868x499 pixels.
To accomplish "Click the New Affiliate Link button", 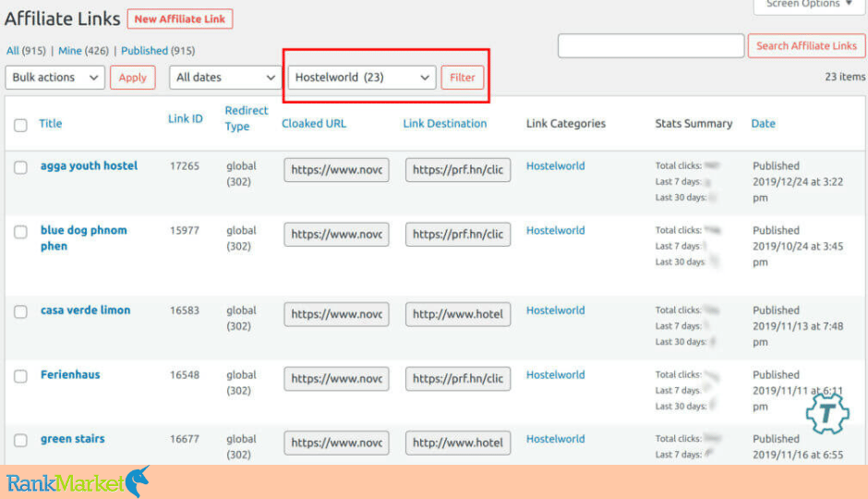I will pos(180,18).
